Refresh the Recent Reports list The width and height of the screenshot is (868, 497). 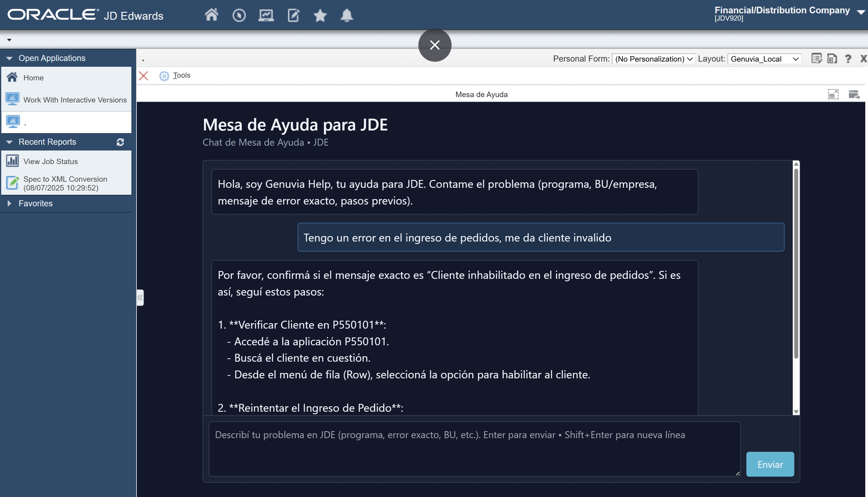coord(120,142)
